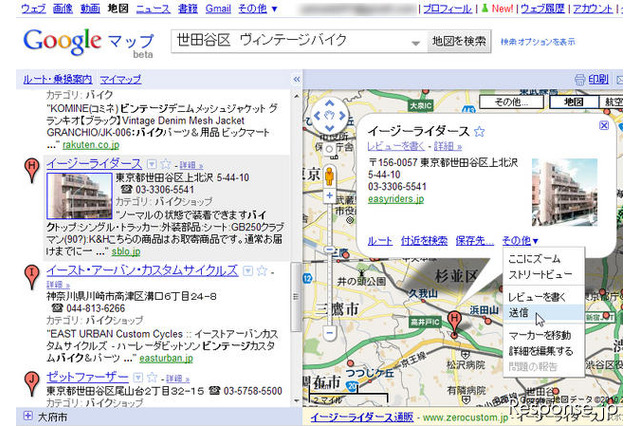Go to 画像 in top navigation
Viewport: 640px width, 426px height.
(x=62, y=9)
